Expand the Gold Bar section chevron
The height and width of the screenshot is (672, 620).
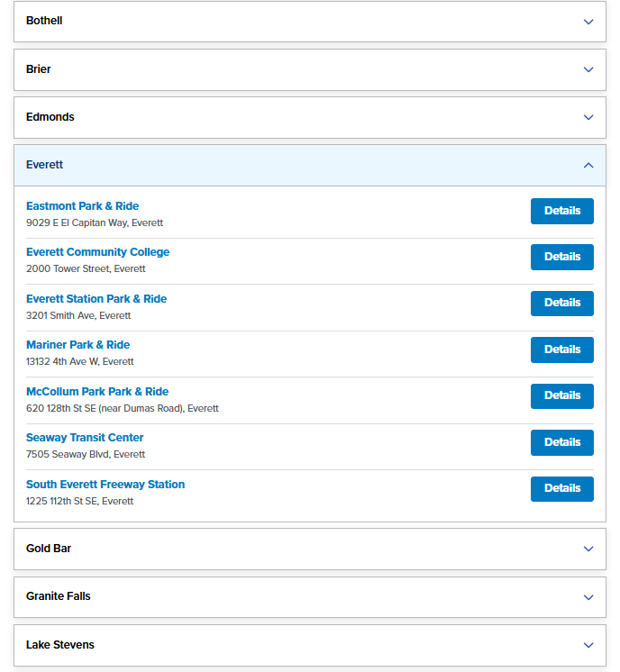pyautogui.click(x=588, y=549)
